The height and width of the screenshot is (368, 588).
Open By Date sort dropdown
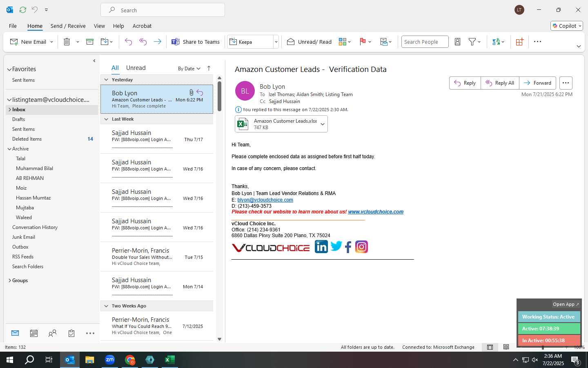[189, 69]
